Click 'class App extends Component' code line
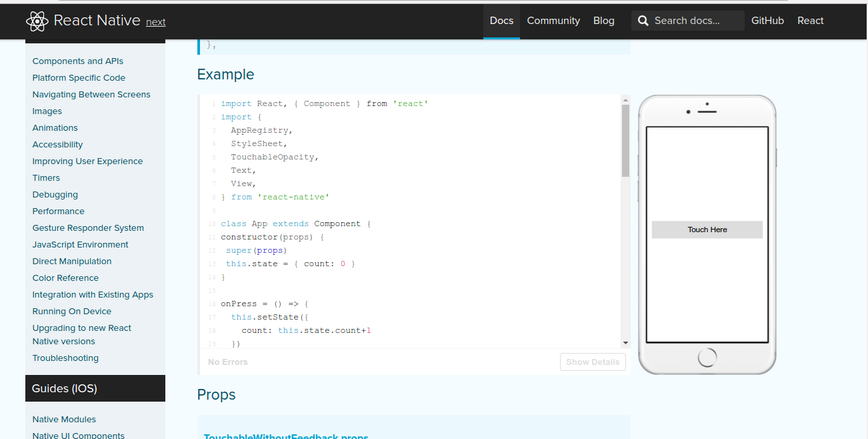This screenshot has height=439, width=868. tap(295, 224)
